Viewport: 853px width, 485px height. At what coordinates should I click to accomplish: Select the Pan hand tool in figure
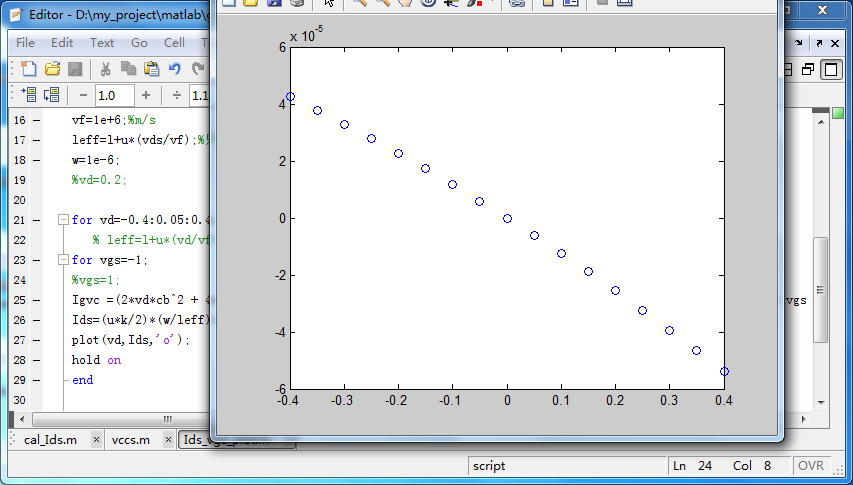tap(405, 2)
